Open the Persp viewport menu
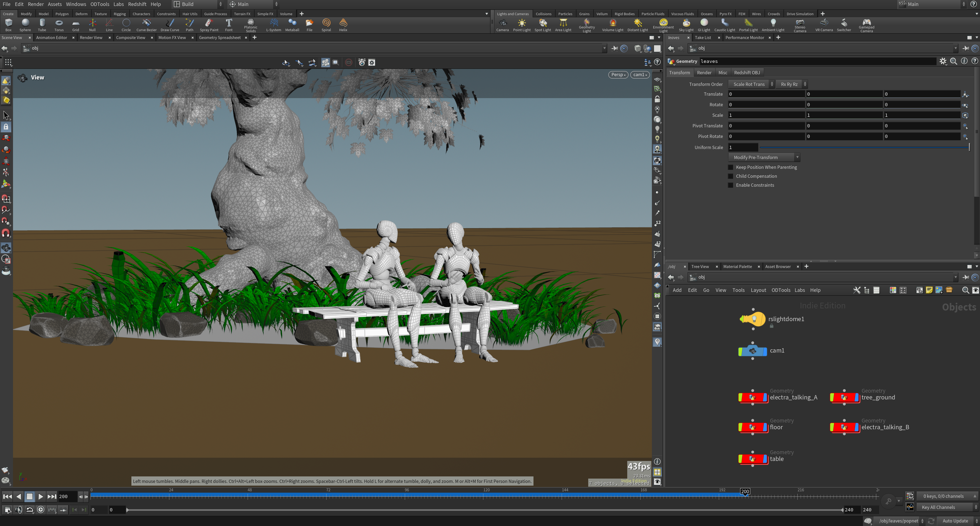Image resolution: width=980 pixels, height=526 pixels. point(618,75)
